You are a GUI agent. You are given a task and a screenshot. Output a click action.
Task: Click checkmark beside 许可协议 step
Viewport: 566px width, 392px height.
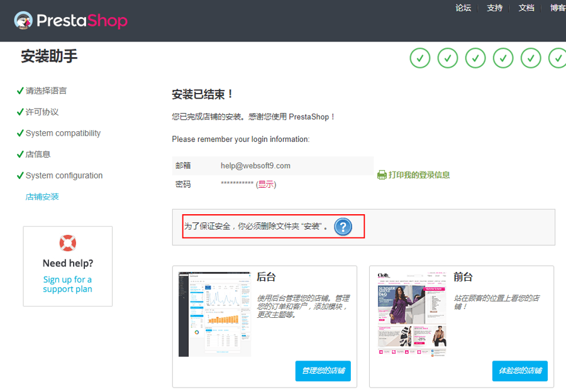tap(20, 112)
